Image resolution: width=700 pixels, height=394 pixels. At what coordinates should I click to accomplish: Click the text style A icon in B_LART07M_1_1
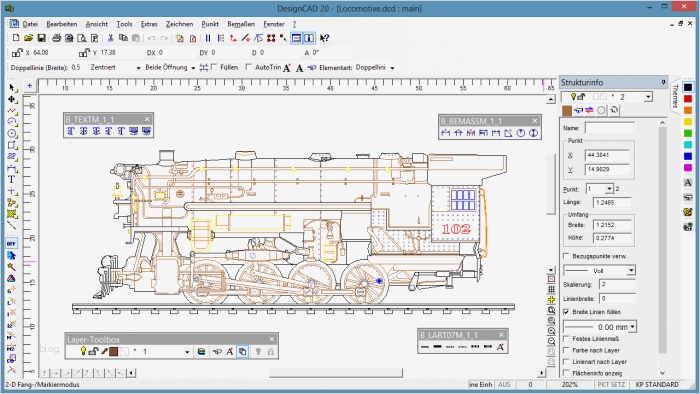[500, 347]
